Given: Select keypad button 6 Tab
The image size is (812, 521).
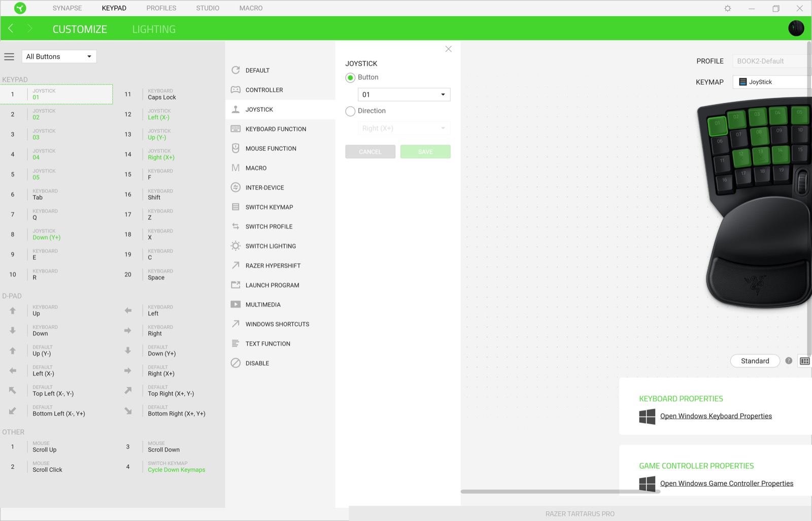Looking at the screenshot, I should coord(56,194).
